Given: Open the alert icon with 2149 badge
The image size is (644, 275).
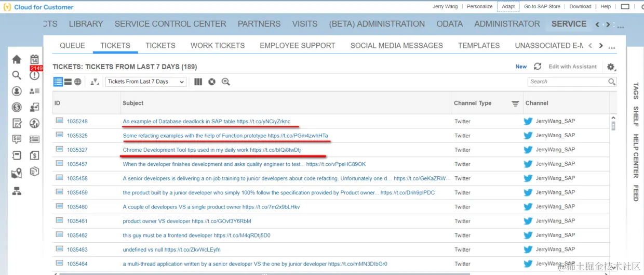Looking at the screenshot, I should tap(34, 75).
